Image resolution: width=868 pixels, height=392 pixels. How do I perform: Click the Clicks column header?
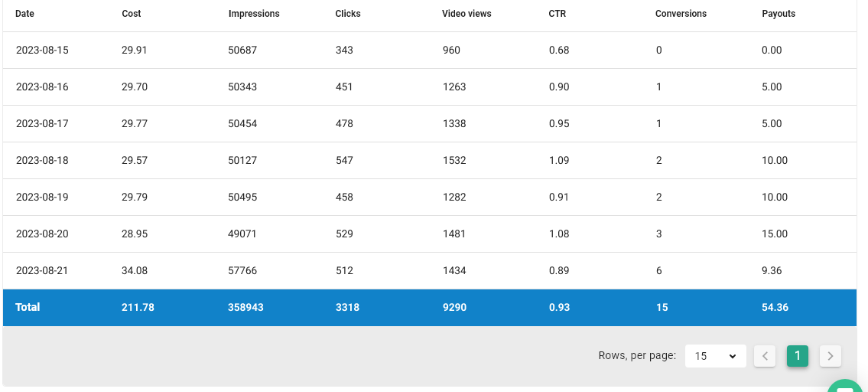pos(348,14)
